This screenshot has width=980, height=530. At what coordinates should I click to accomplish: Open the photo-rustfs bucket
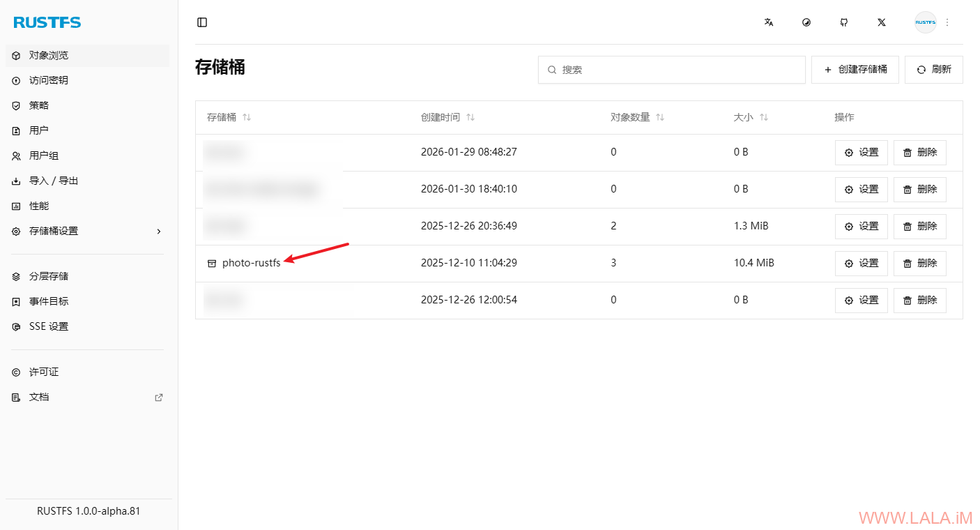(251, 263)
